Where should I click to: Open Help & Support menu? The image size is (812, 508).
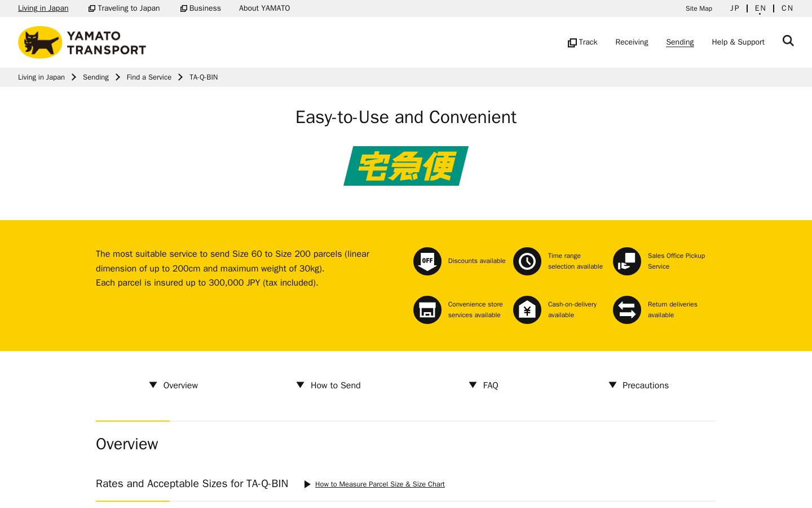click(x=738, y=42)
